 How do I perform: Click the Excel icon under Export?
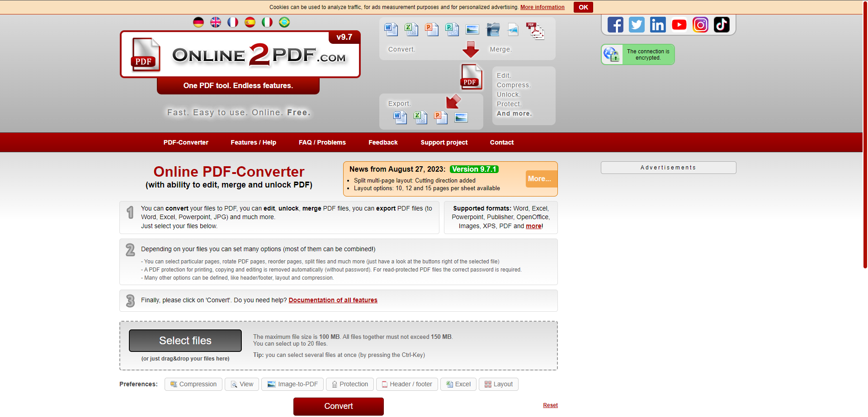point(420,117)
